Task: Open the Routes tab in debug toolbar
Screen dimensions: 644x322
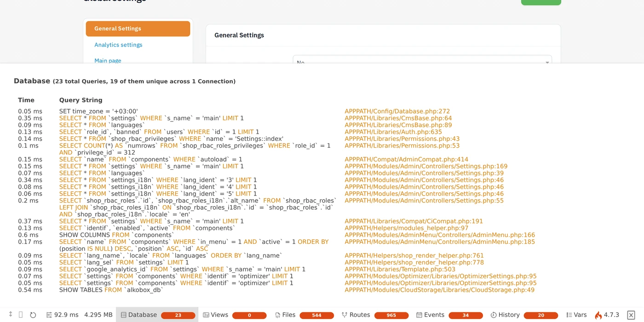Action: (375, 315)
